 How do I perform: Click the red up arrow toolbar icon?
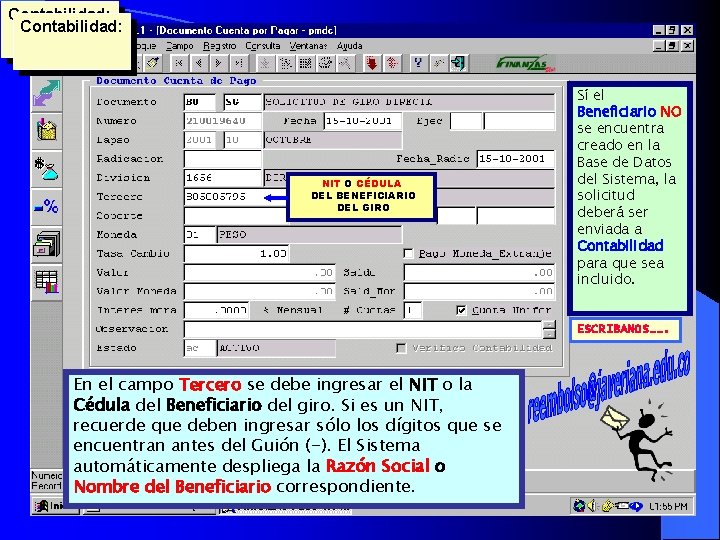(x=392, y=63)
